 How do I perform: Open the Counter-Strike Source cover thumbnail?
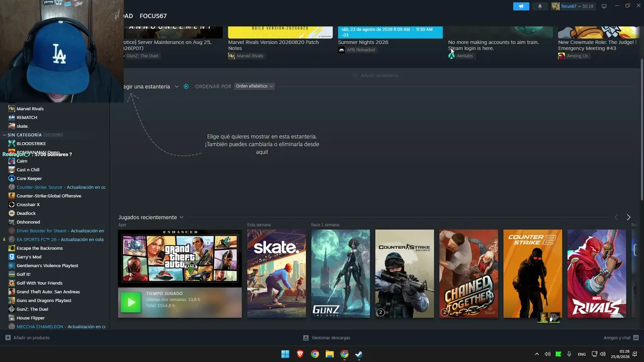tap(405, 274)
